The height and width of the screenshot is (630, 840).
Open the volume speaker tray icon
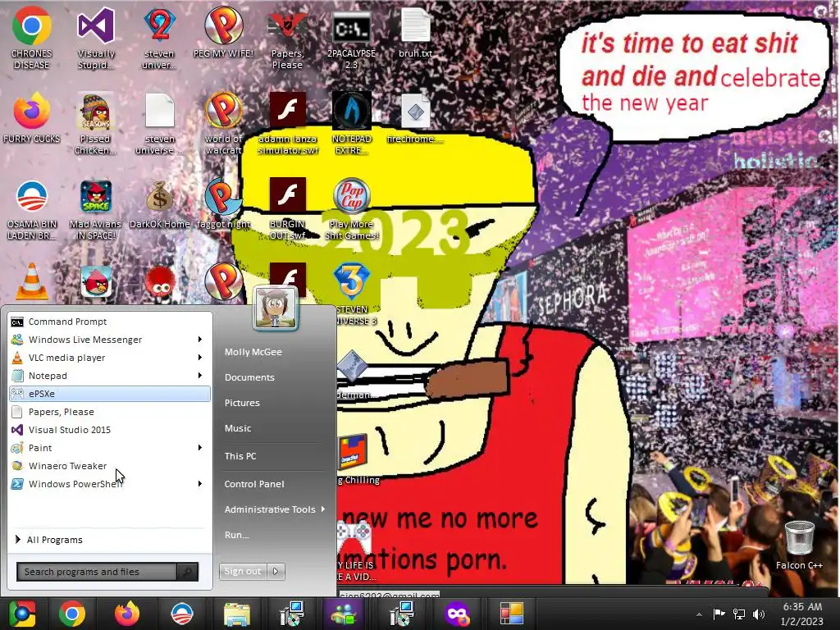tap(759, 614)
